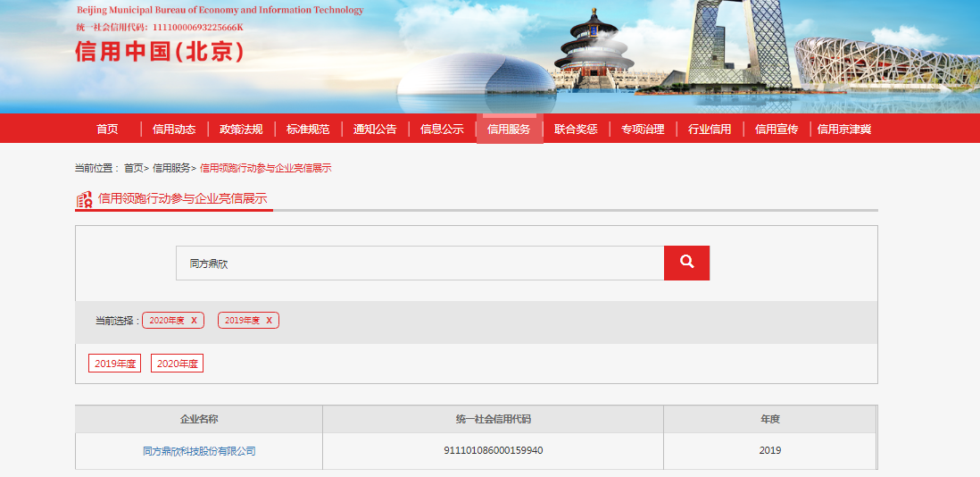The image size is (980, 477).
Task: Remove the 2019年度 filter tag
Action: click(269, 321)
